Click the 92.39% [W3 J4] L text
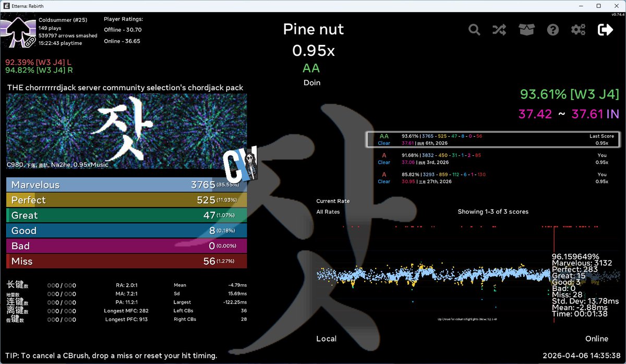The width and height of the screenshot is (626, 364). 39,62
